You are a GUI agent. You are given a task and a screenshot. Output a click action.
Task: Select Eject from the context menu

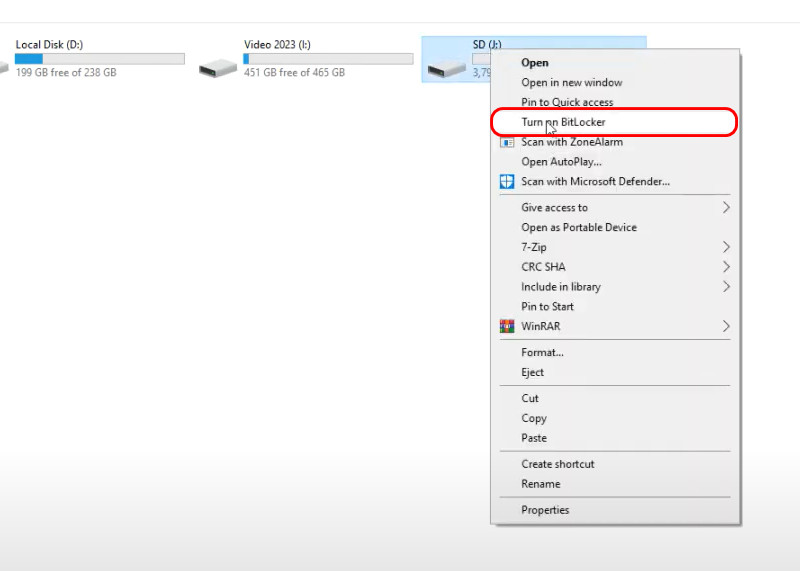615,373
